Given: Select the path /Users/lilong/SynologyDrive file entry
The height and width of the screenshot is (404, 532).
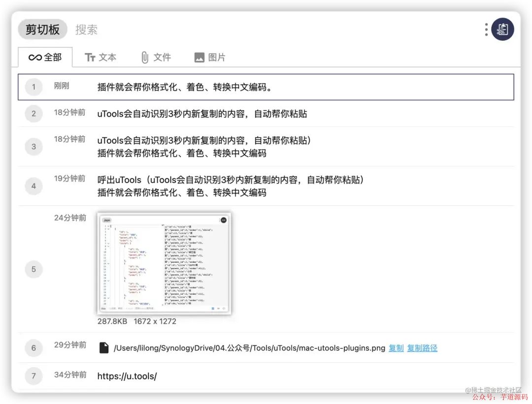Looking at the screenshot, I should [266, 348].
